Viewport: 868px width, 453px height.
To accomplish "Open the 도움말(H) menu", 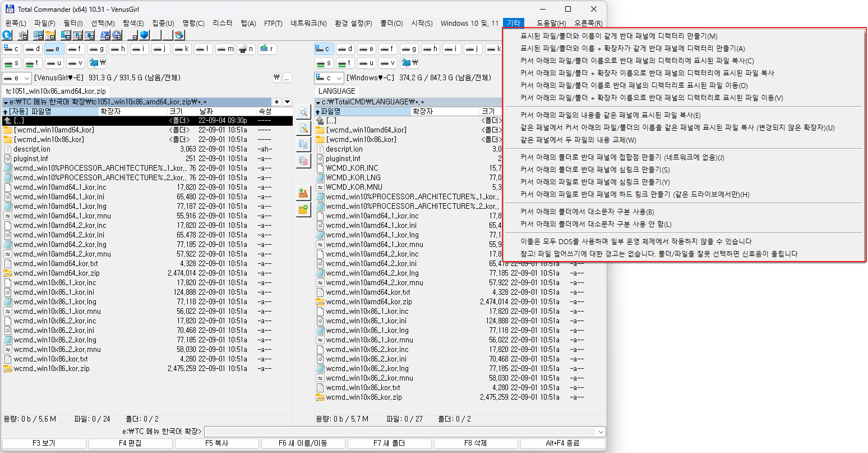I will point(551,23).
